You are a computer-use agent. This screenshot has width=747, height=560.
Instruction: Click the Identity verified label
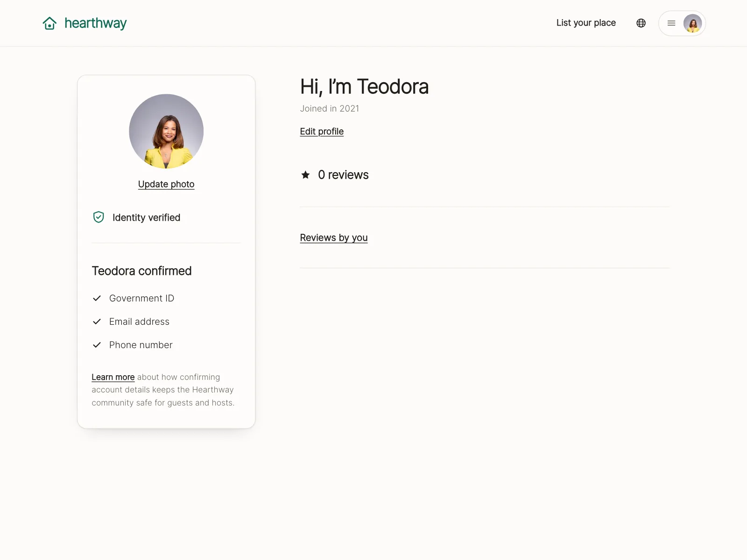tap(146, 217)
